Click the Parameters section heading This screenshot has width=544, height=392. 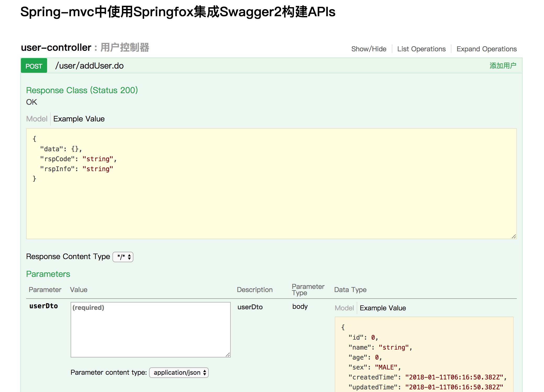point(48,274)
